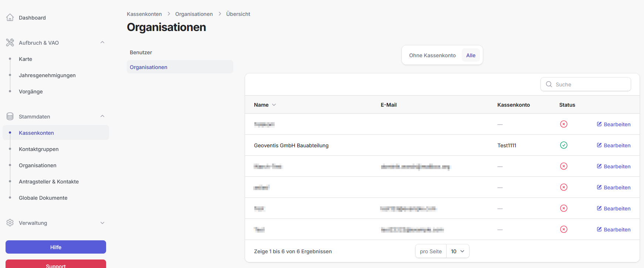Click Übersicht breadcrumb

click(x=238, y=14)
